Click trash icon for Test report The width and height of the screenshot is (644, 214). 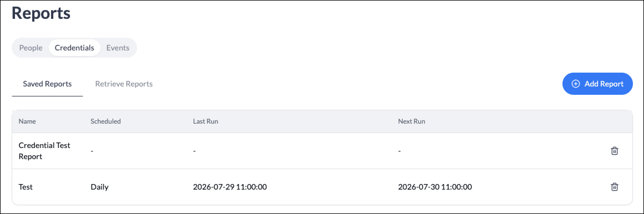tap(614, 187)
